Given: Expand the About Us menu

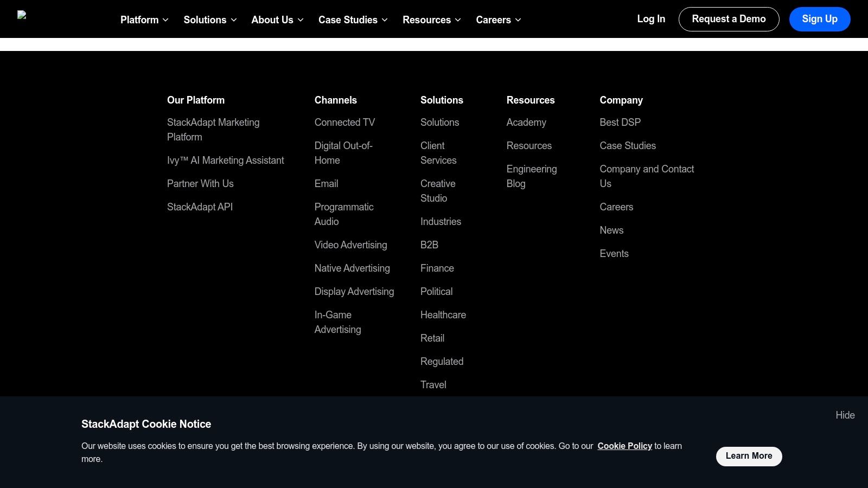Looking at the screenshot, I should (x=277, y=20).
